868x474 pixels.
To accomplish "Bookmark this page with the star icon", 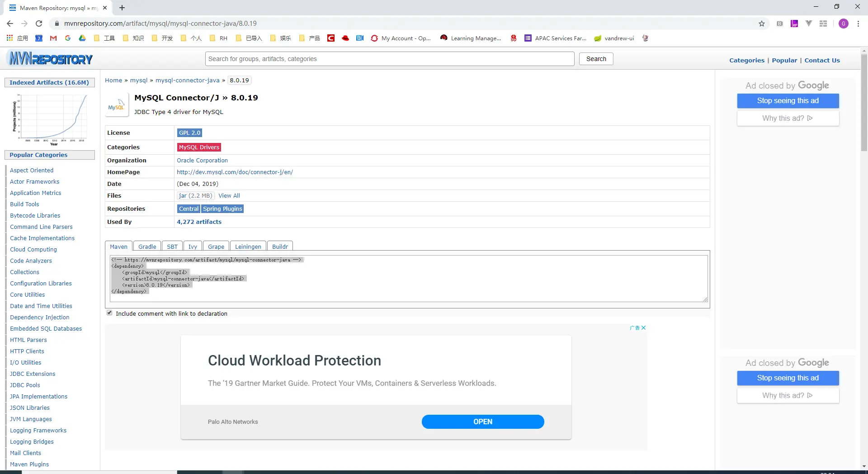I will point(762,24).
